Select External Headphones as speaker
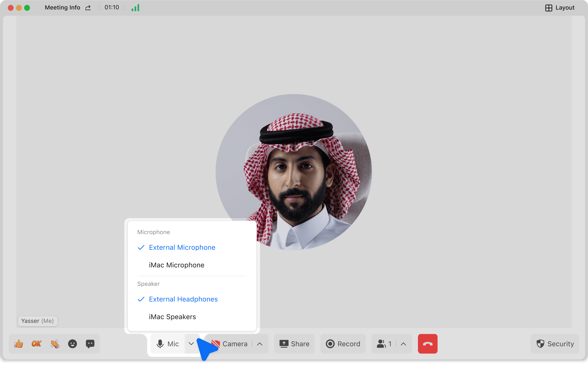The width and height of the screenshot is (588, 370). pyautogui.click(x=183, y=299)
